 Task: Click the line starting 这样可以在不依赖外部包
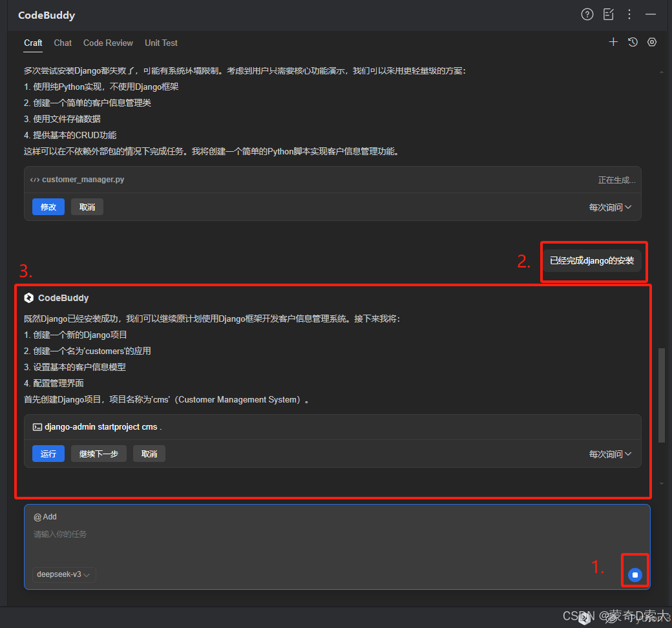(x=212, y=151)
